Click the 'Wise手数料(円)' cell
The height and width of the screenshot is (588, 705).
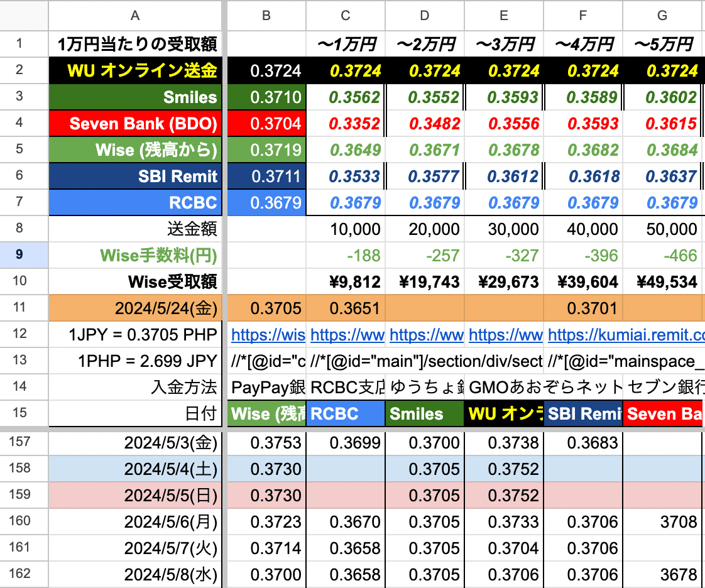coord(135,255)
